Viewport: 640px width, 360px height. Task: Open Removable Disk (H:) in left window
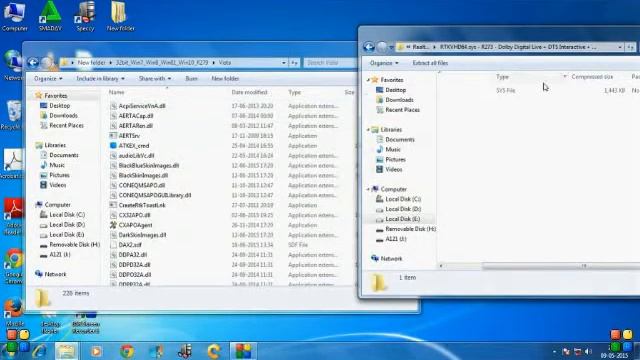pos(74,244)
